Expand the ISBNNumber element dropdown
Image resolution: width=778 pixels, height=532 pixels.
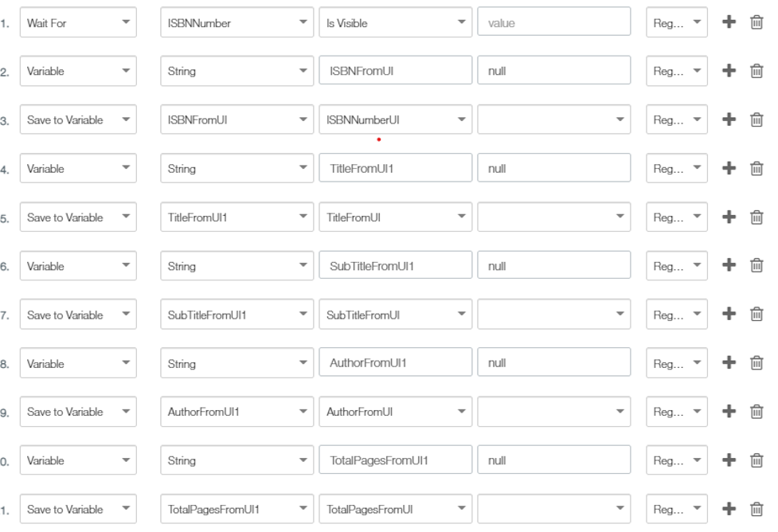[237, 22]
